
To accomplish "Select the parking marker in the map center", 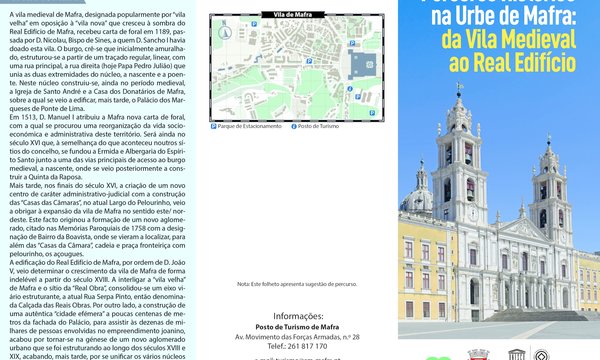I will (309, 61).
